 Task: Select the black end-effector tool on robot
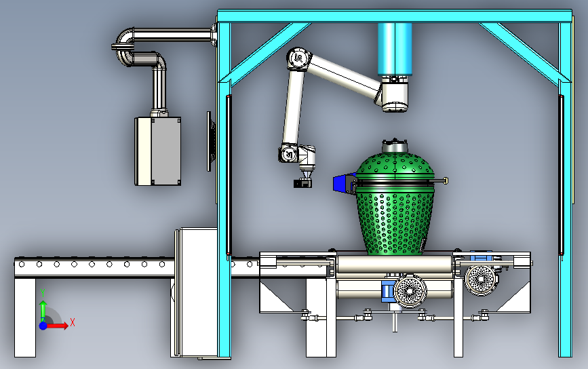tap(302, 183)
